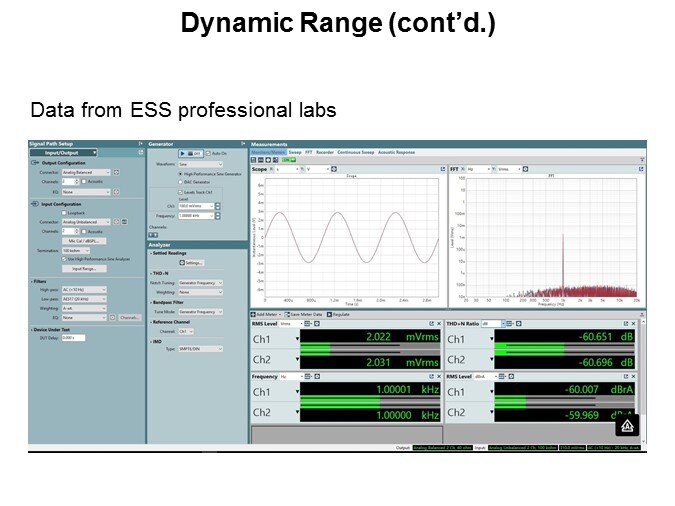Toggle Use High Performance Sine Analyzer
Screen dimensions: 675x506
tap(64, 259)
